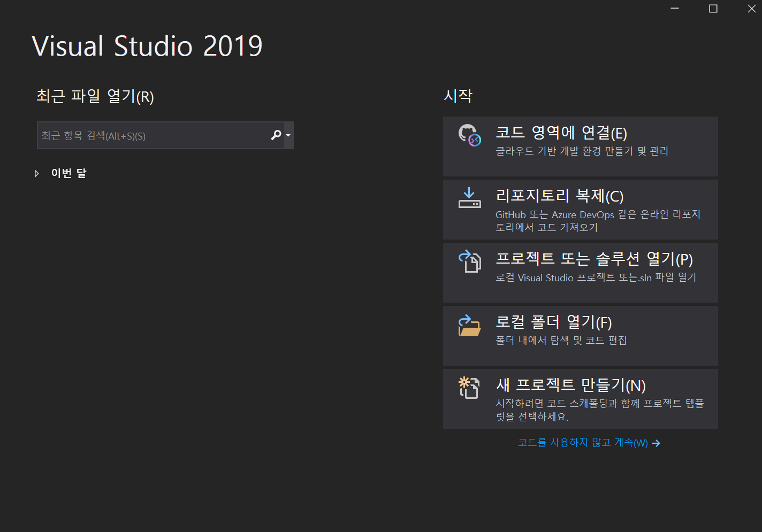Maximize the Visual Studio start window
Screen dimensions: 762x532
click(713, 9)
